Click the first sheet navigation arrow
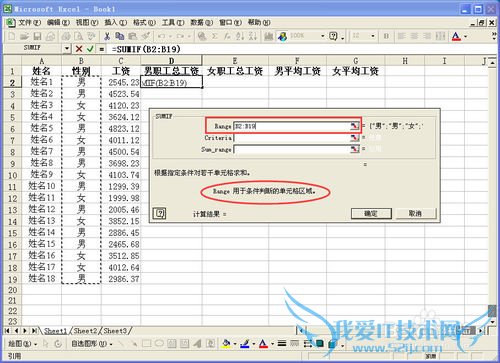The image size is (500, 363). coord(8,331)
